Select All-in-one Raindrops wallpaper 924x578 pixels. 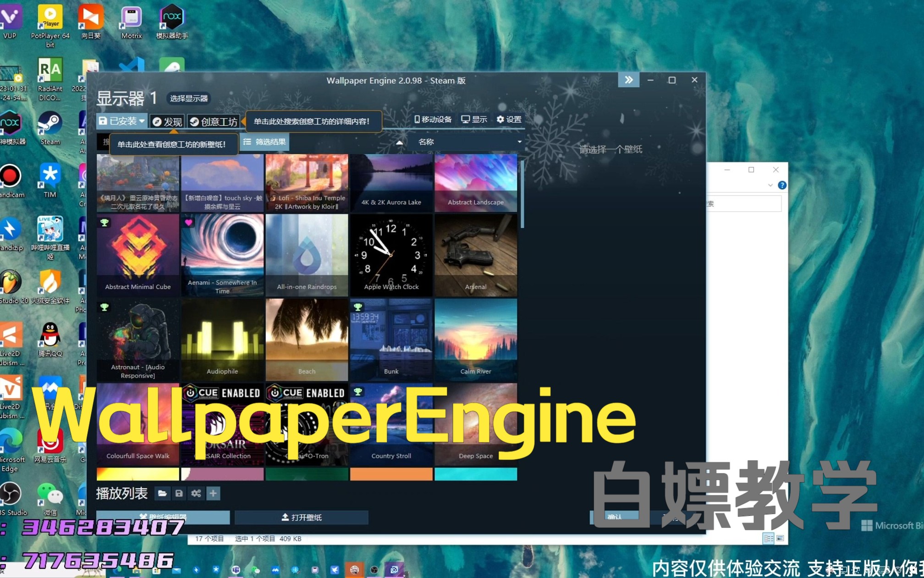[307, 255]
